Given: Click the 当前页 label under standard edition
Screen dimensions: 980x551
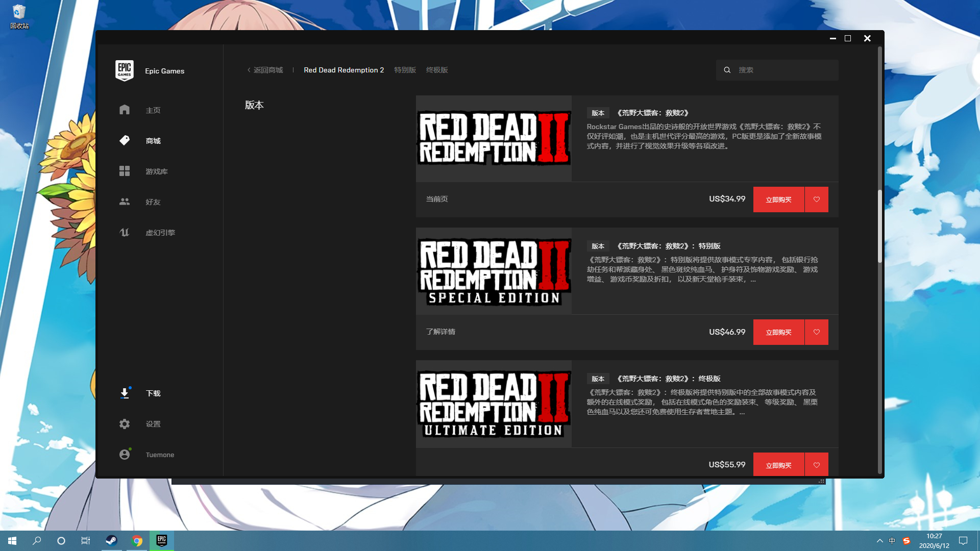Looking at the screenshot, I should (437, 199).
